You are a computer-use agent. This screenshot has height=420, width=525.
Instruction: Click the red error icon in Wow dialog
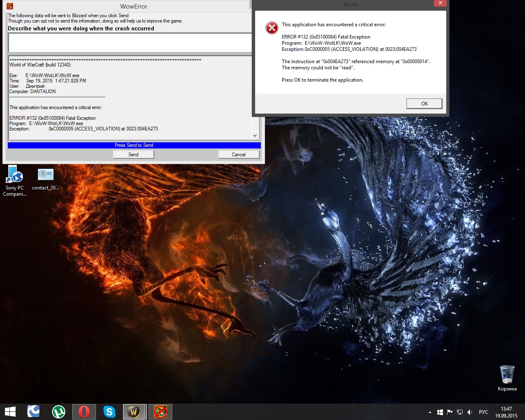pos(272,28)
